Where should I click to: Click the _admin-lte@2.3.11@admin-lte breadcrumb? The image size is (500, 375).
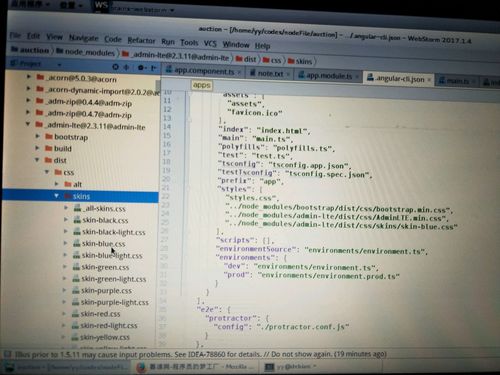176,56
